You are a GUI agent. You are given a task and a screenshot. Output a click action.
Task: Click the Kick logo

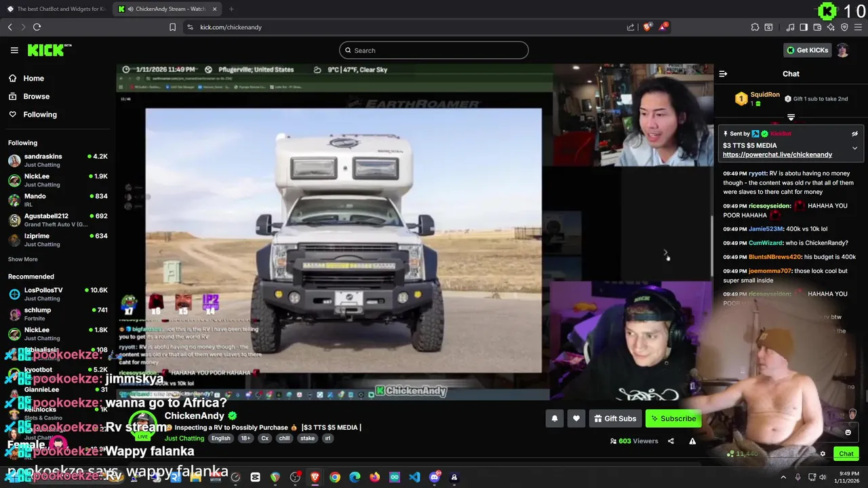pos(49,50)
